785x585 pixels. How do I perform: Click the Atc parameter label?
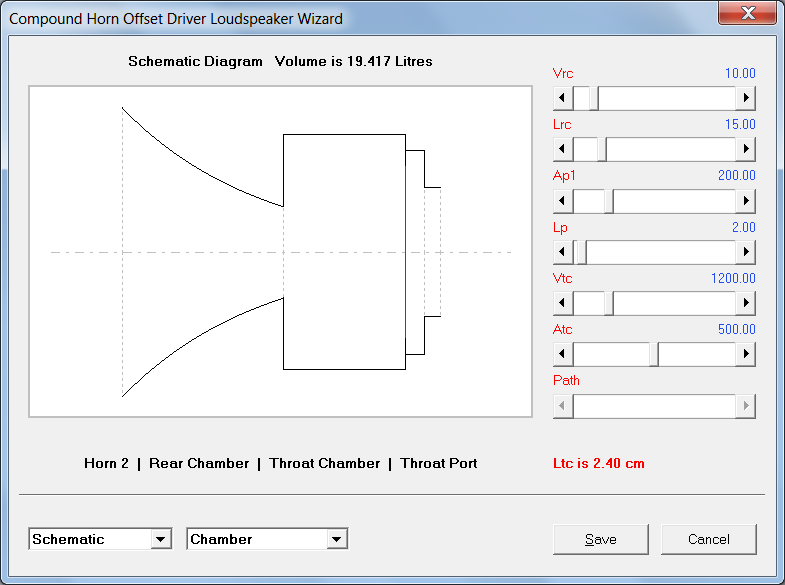click(562, 329)
